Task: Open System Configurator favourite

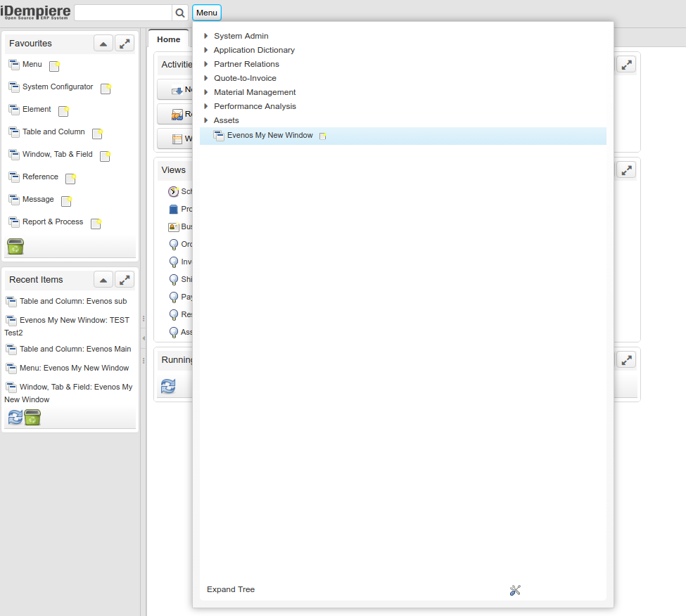Action: (58, 86)
